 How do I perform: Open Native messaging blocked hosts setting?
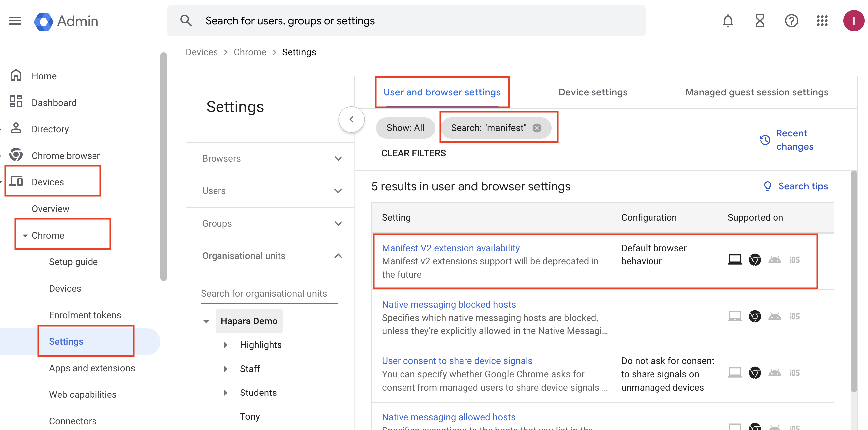point(449,304)
